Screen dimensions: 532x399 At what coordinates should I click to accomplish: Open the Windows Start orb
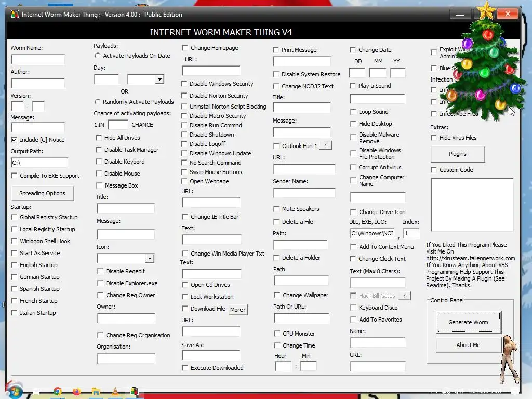click(14, 391)
